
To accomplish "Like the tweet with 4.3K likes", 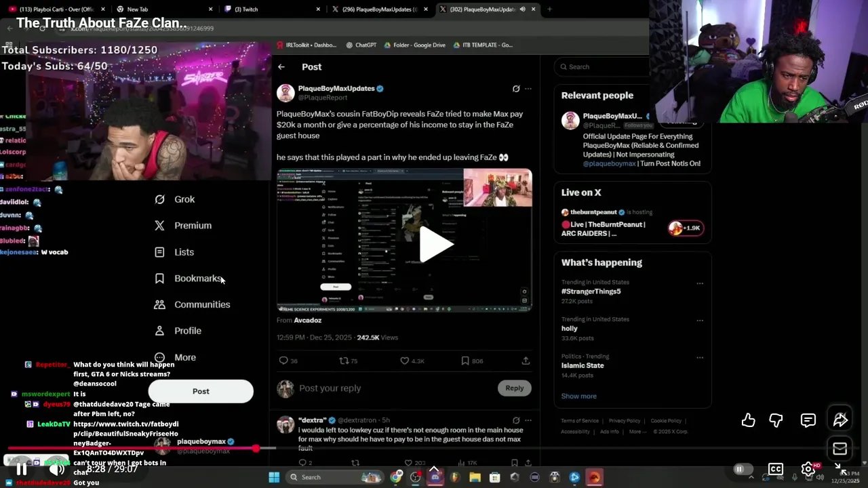I will 412,361.
